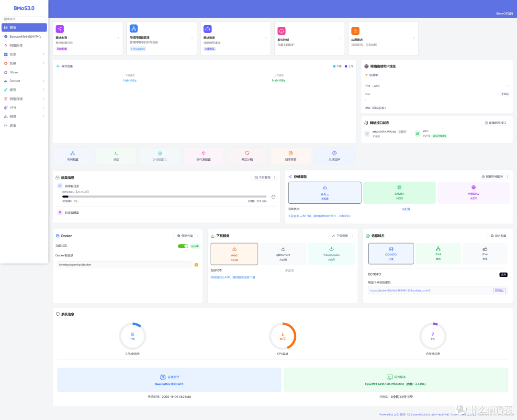The height and width of the screenshot is (420, 517).
Task: Select the IPv4 remote domain tile
Action: [438, 254]
